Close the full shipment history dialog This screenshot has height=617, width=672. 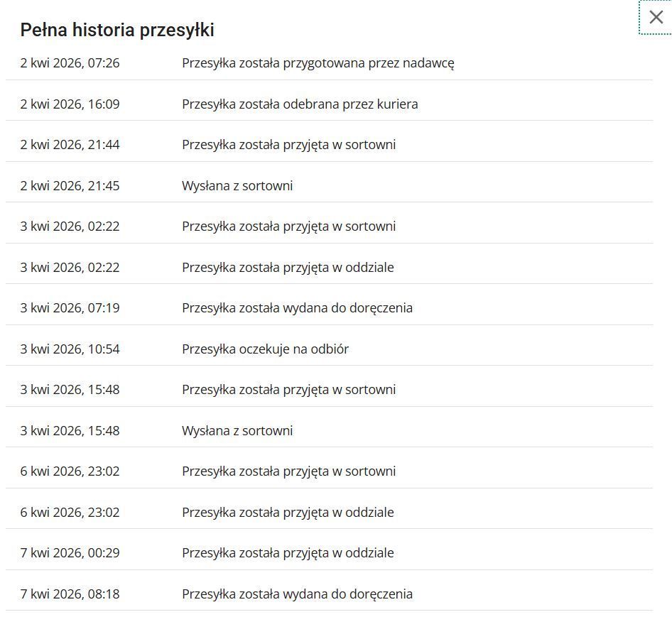click(x=656, y=18)
